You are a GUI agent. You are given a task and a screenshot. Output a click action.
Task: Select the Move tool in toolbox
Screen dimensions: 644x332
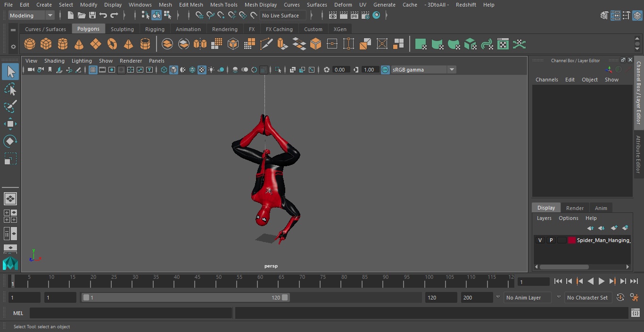click(10, 124)
